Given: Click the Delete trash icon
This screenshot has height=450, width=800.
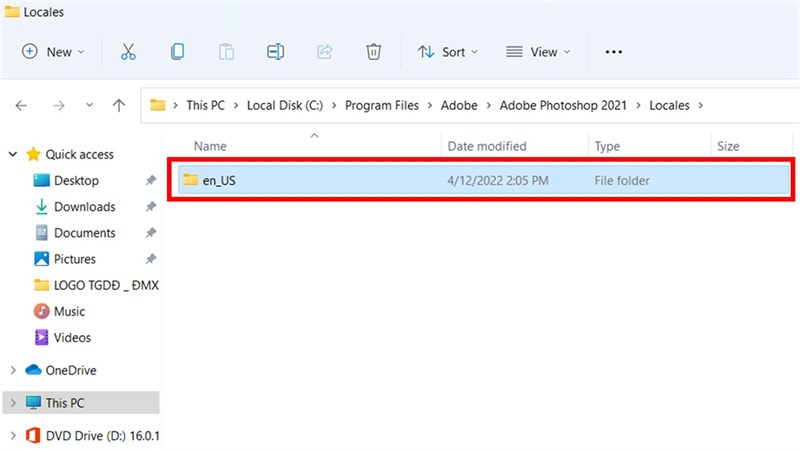Looking at the screenshot, I should pyautogui.click(x=373, y=52).
